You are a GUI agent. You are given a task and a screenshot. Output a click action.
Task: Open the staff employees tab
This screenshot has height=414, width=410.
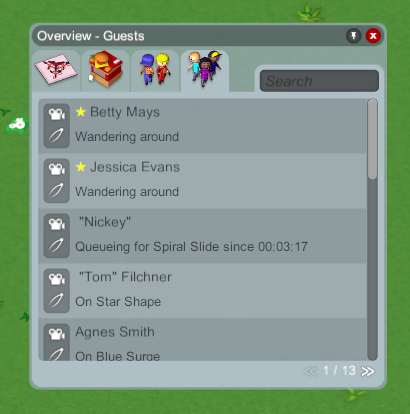(x=155, y=71)
